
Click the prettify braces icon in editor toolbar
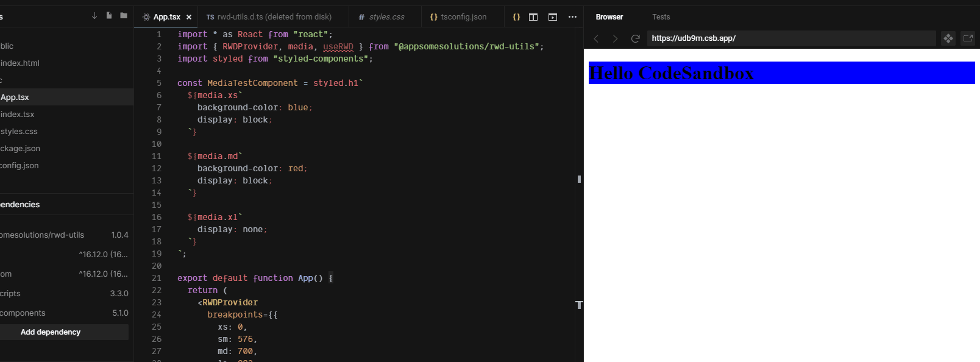516,17
